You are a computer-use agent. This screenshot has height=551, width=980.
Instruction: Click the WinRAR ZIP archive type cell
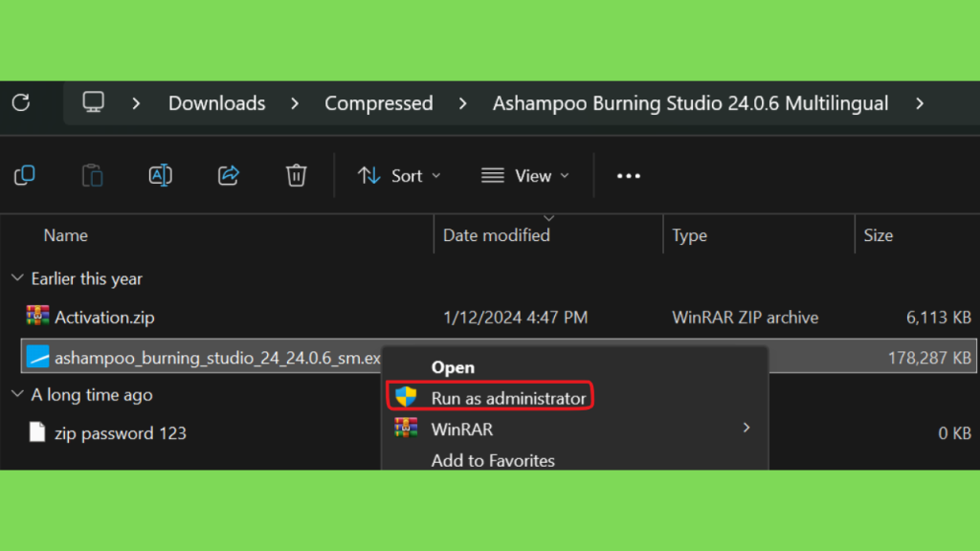745,318
